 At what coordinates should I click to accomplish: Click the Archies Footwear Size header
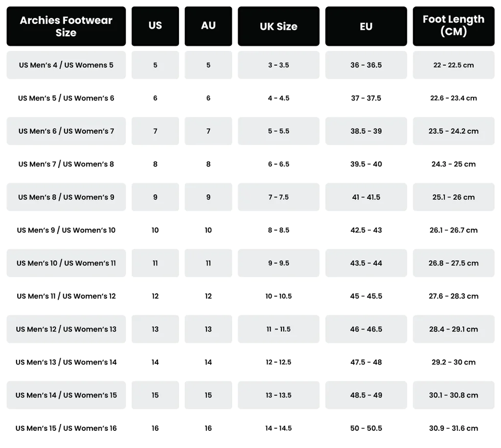(66, 26)
